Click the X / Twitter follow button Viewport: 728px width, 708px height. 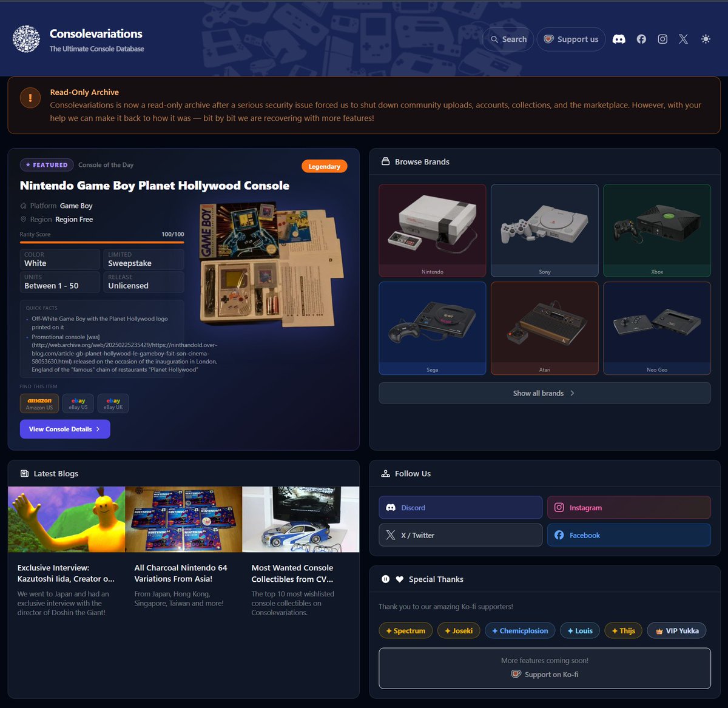[x=460, y=535]
